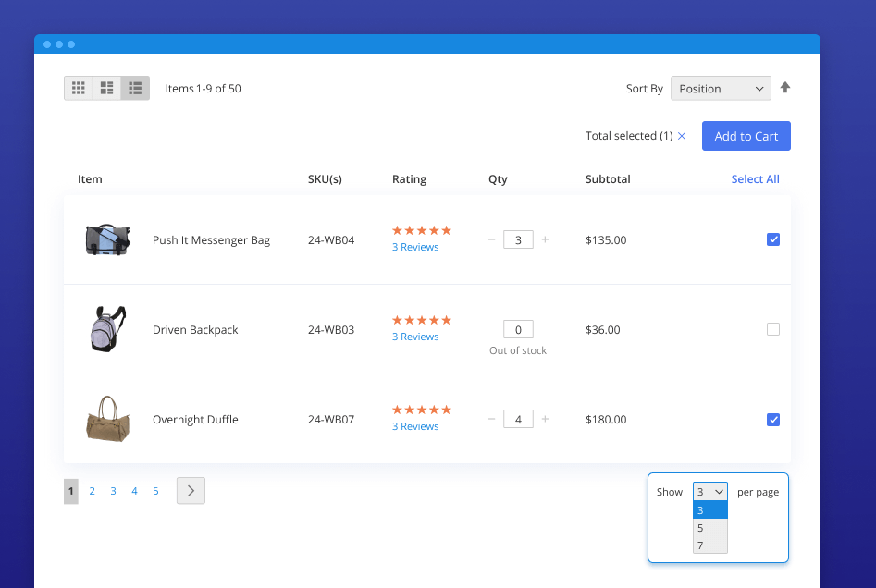Select the compact list view icon
Image resolution: width=876 pixels, height=588 pixels.
click(106, 89)
